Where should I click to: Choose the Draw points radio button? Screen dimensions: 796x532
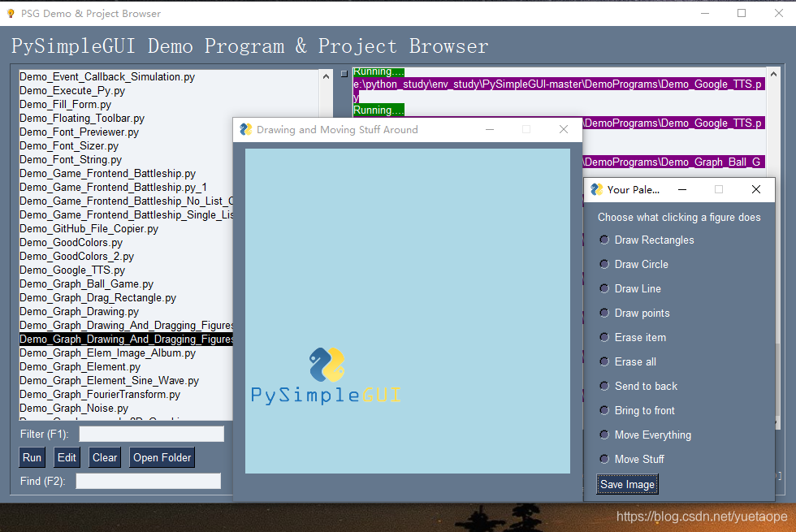[x=634, y=314]
